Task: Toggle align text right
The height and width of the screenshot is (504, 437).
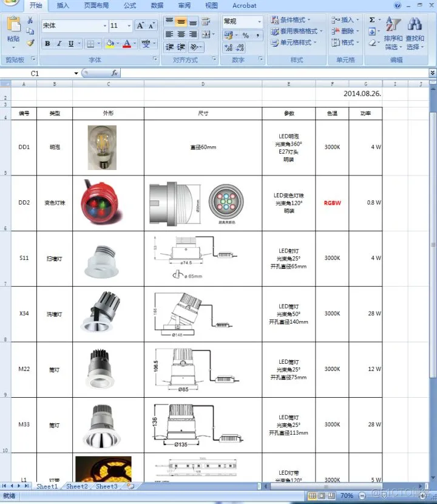Action: [193, 34]
